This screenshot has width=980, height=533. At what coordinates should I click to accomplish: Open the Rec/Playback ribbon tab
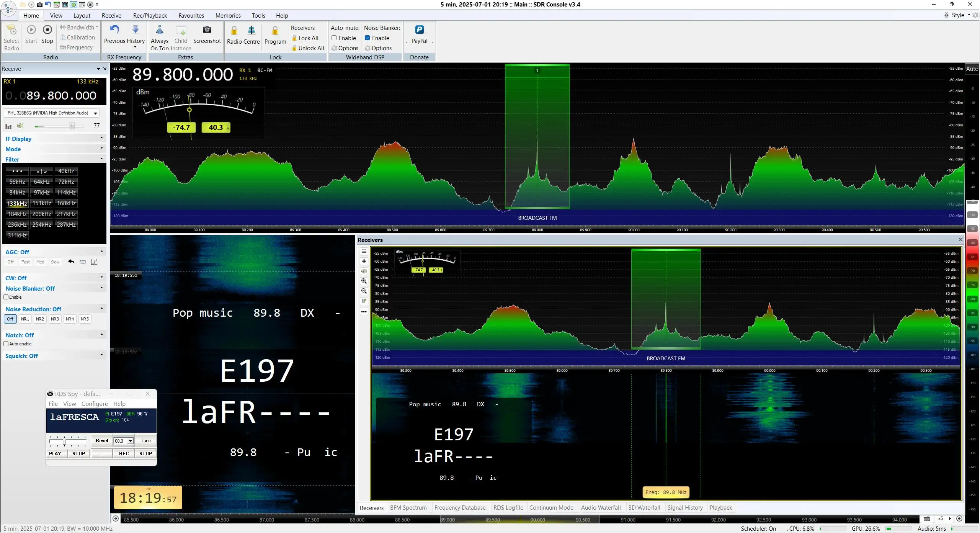tap(150, 16)
